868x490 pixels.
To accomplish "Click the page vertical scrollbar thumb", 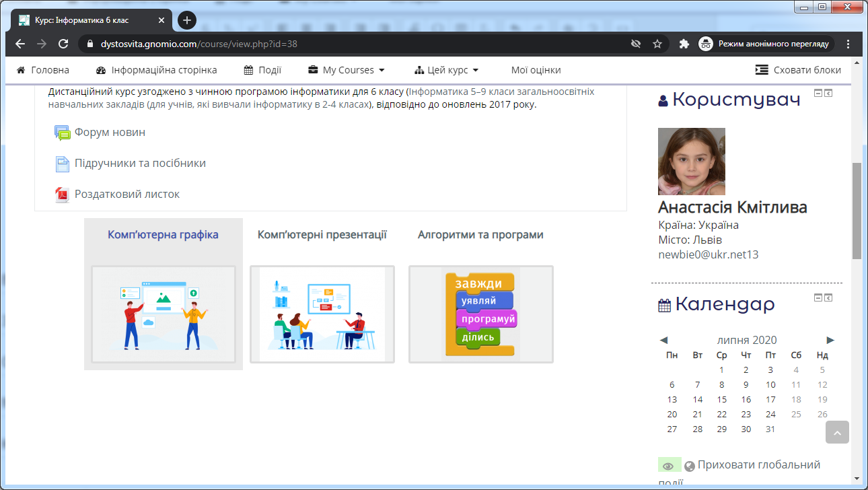I will pyautogui.click(x=857, y=211).
